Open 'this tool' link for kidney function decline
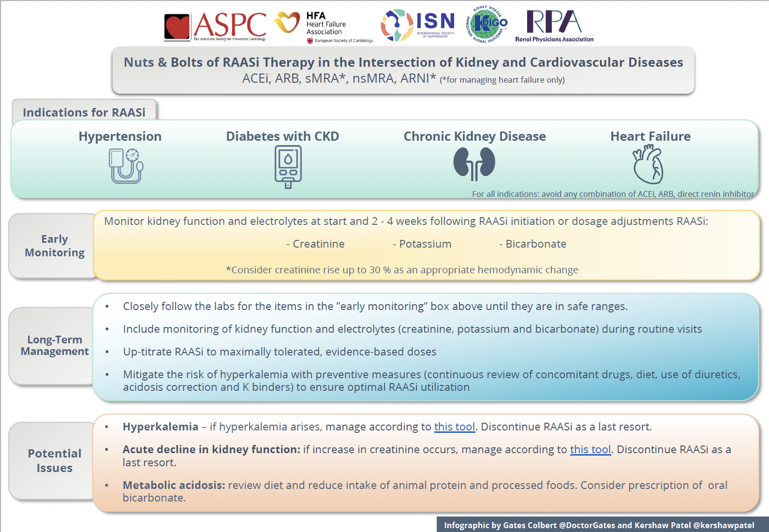This screenshot has height=532, width=769. 590,449
